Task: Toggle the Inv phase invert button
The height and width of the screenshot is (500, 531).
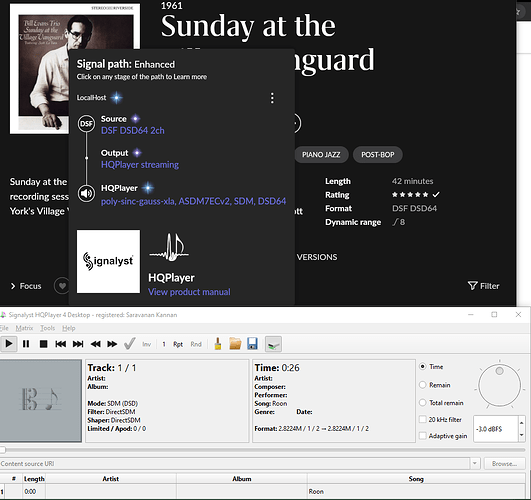Action: click(146, 344)
